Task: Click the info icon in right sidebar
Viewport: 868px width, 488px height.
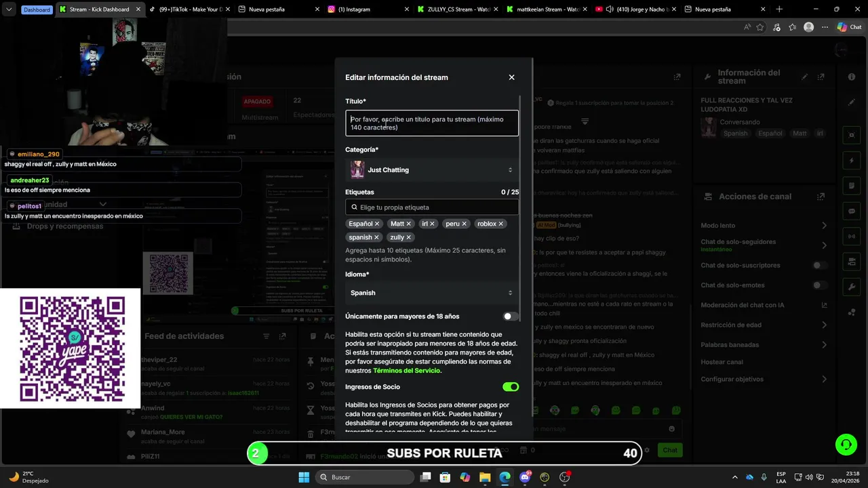Action: pyautogui.click(x=852, y=77)
